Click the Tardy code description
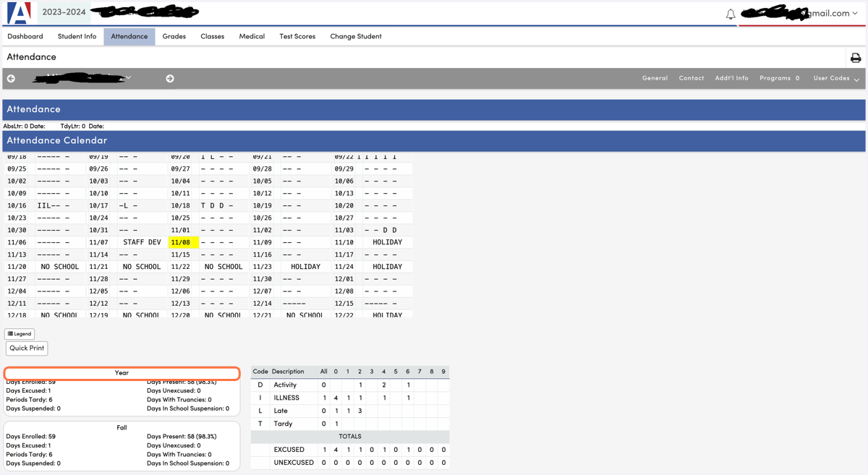Screen dimensions: 868x475 point(284,424)
